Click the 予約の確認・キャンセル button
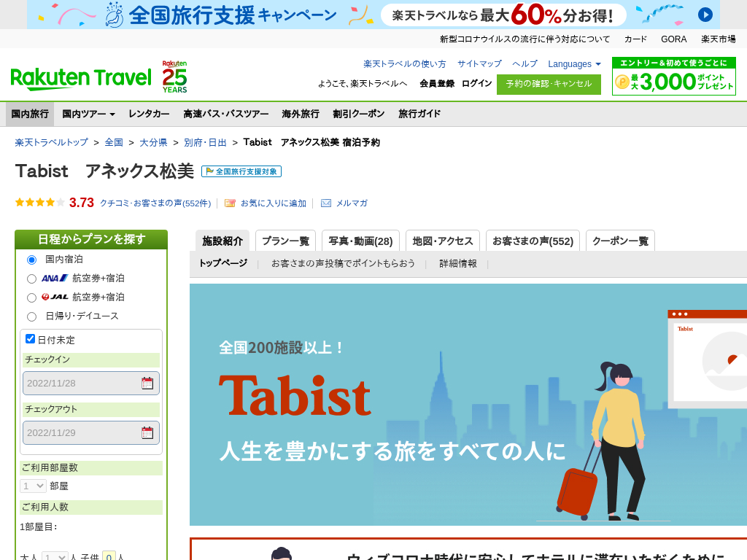 [549, 85]
